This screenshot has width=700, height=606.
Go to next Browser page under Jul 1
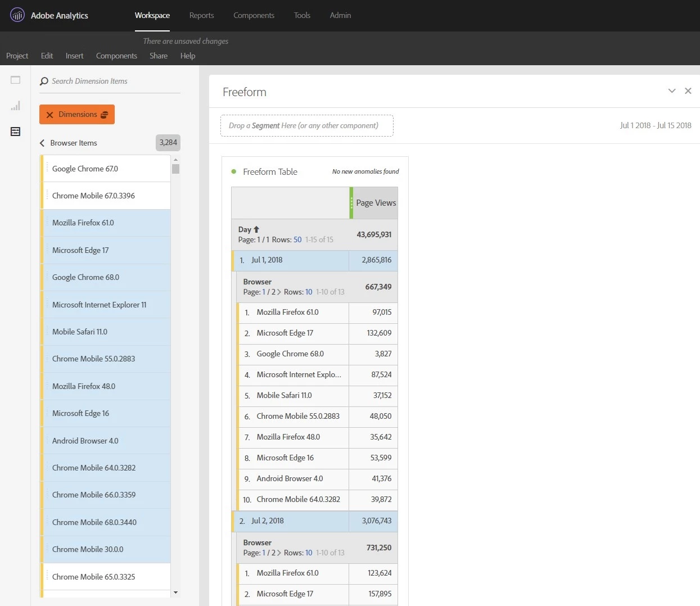tap(279, 292)
